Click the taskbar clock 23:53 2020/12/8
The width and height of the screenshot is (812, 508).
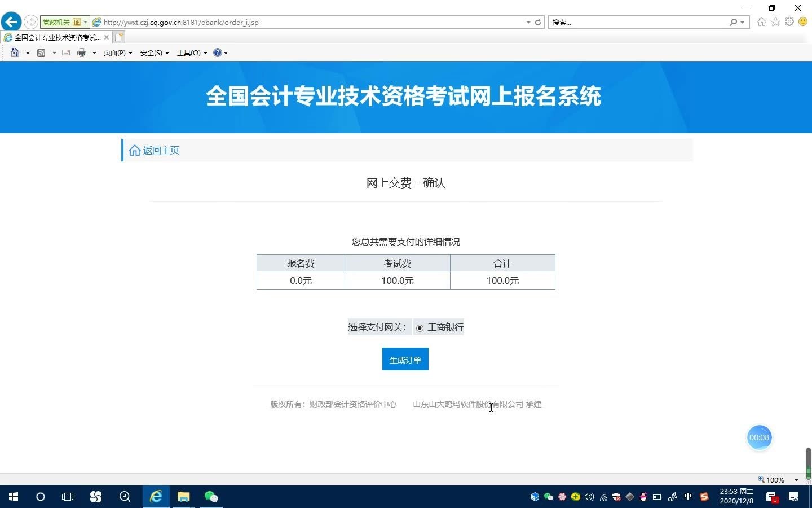tap(736, 496)
